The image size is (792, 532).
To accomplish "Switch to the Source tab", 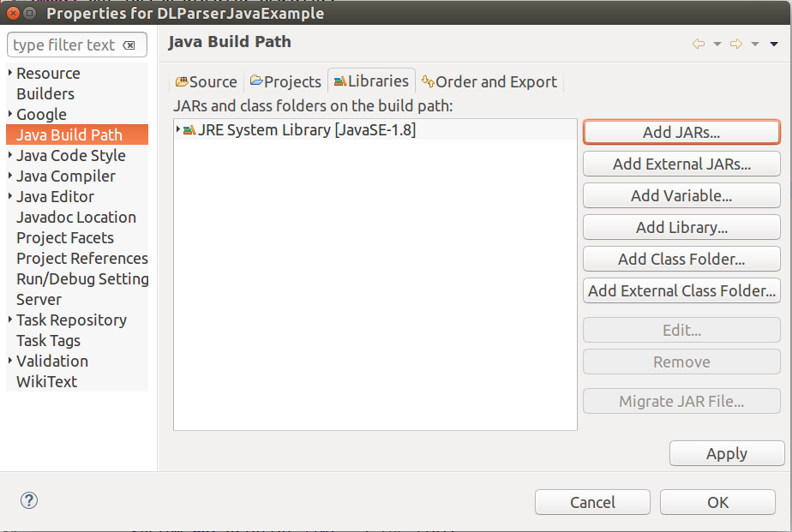I will pos(206,81).
